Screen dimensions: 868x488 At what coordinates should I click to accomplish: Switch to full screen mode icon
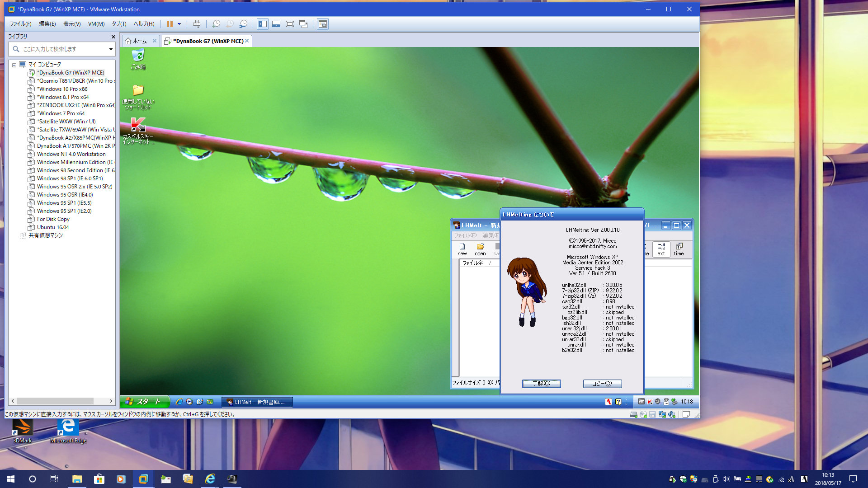click(290, 24)
